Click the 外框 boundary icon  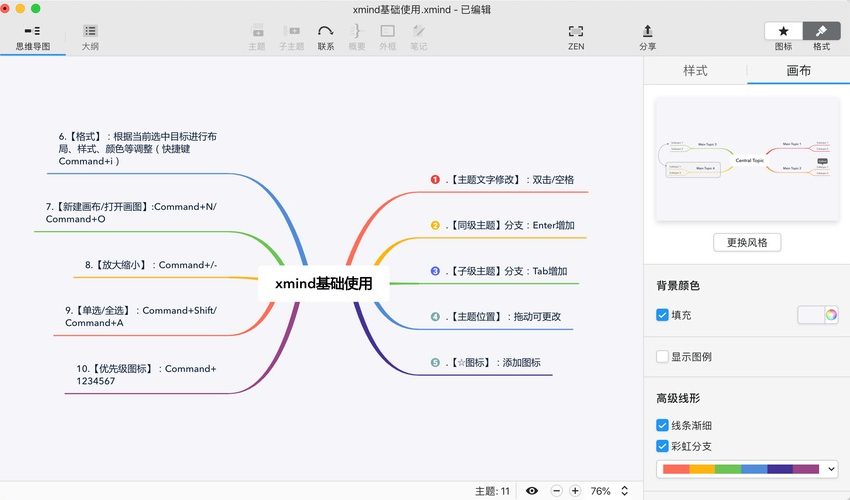click(x=387, y=31)
